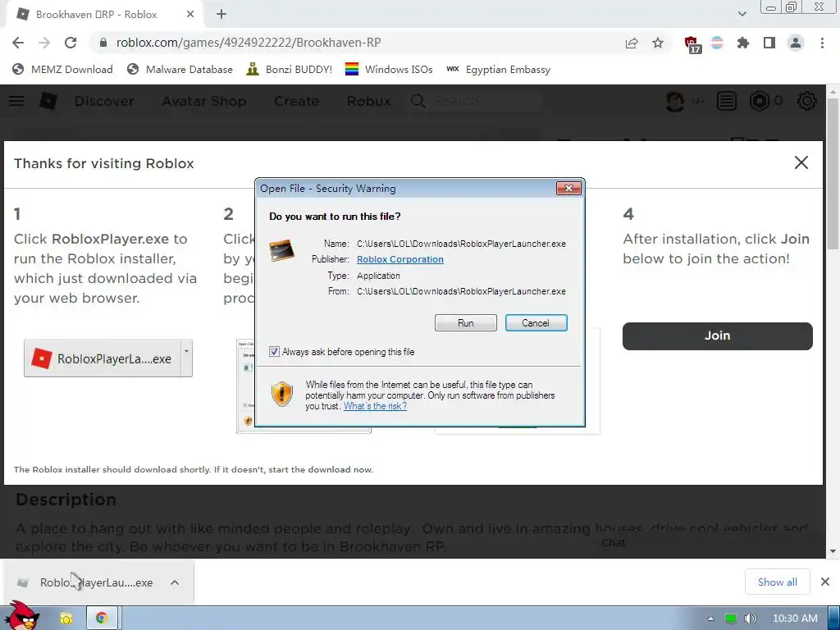Viewport: 840px width, 630px height.
Task: Click the black Join button
Action: (717, 336)
